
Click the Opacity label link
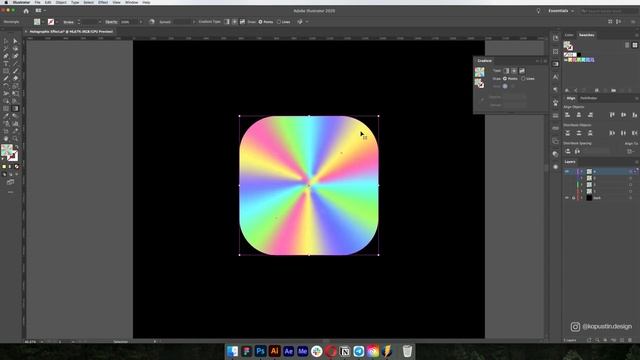click(111, 22)
